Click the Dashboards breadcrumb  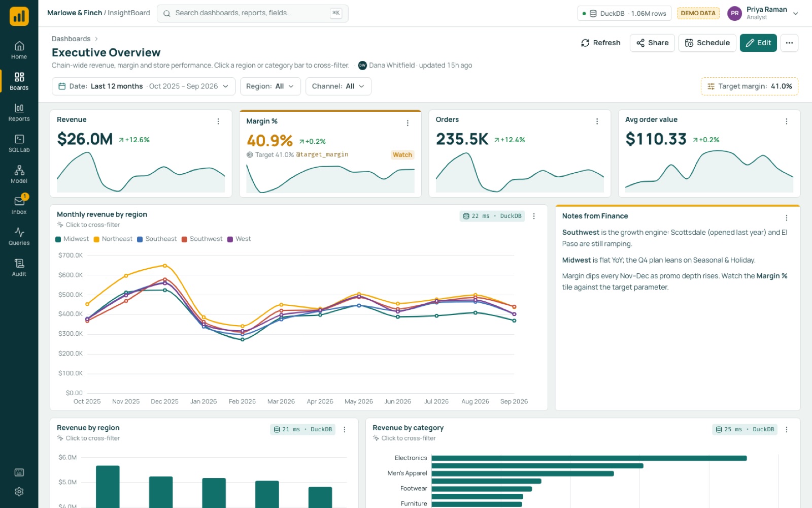pyautogui.click(x=71, y=39)
